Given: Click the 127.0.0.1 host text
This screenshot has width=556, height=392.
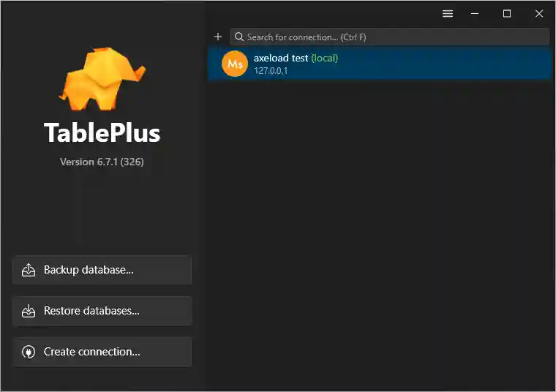Looking at the screenshot, I should 271,71.
